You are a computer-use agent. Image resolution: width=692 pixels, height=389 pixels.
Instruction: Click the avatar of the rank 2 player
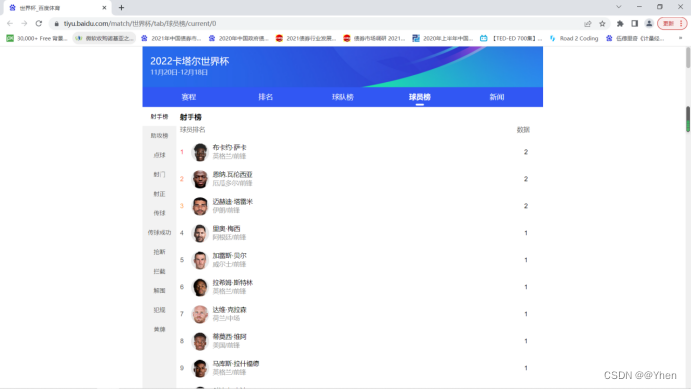(x=200, y=179)
